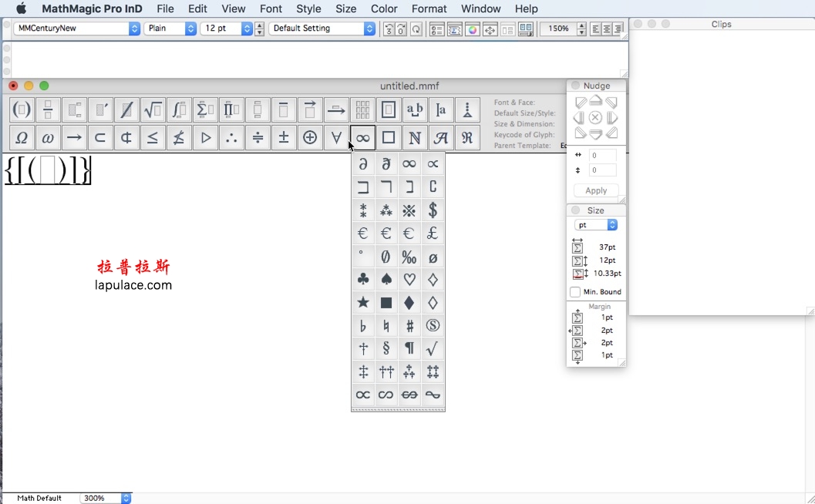The height and width of the screenshot is (504, 815).
Task: Enable the Min. Bound checkbox
Action: tap(574, 291)
